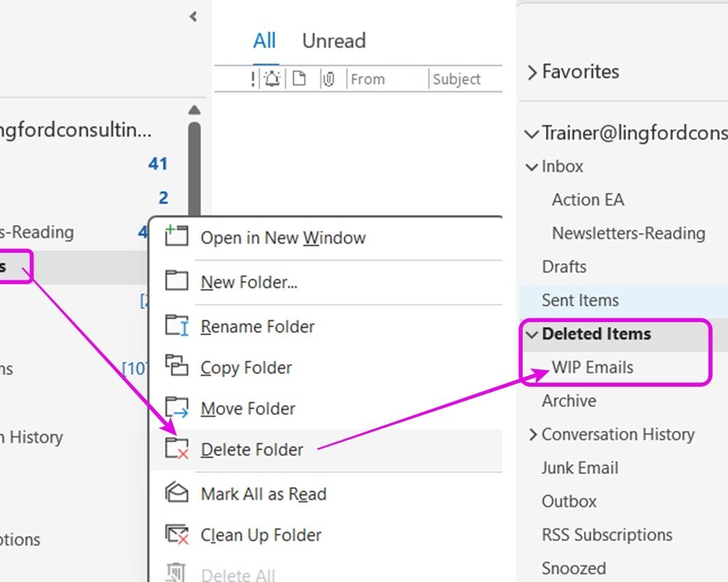Click the Move Folder icon
Image resolution: width=728 pixels, height=582 pixels.
pyautogui.click(x=176, y=408)
